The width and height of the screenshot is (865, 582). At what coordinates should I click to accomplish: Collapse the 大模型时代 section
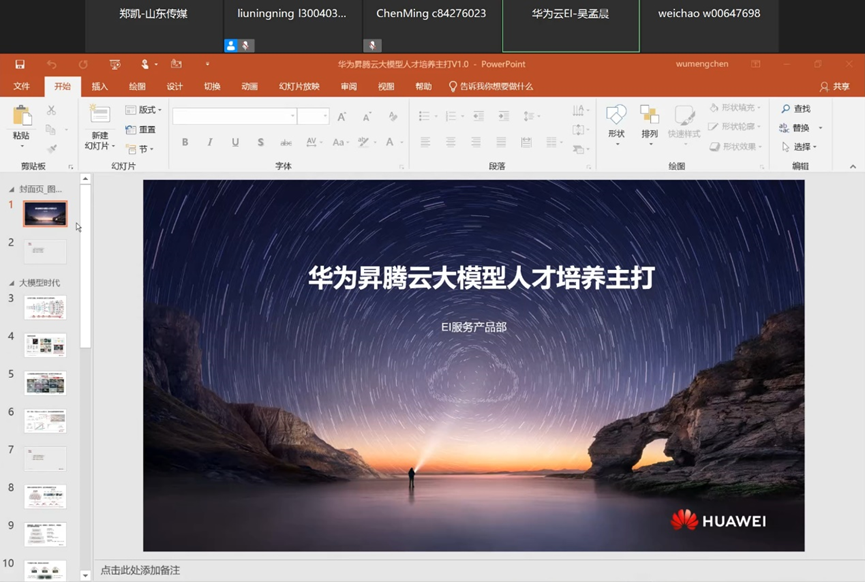point(12,284)
